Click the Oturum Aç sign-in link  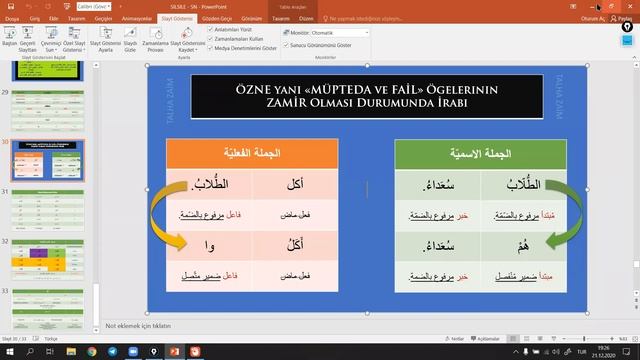(x=592, y=19)
